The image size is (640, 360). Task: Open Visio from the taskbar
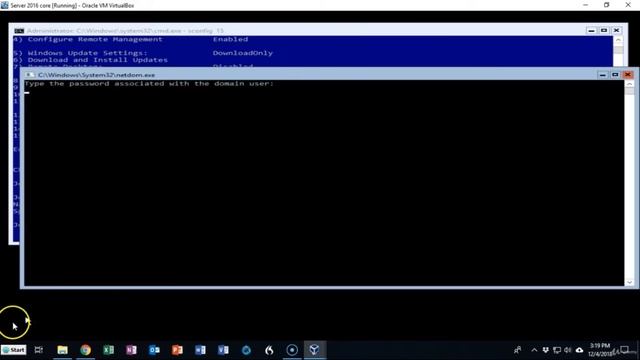[x=223, y=350]
